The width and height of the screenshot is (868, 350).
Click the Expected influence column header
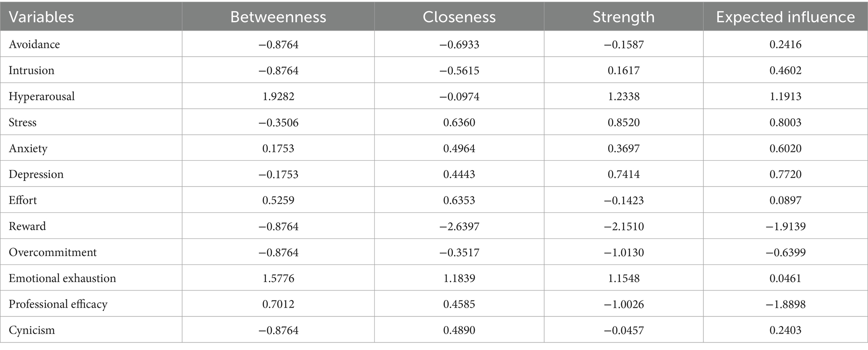click(x=785, y=17)
